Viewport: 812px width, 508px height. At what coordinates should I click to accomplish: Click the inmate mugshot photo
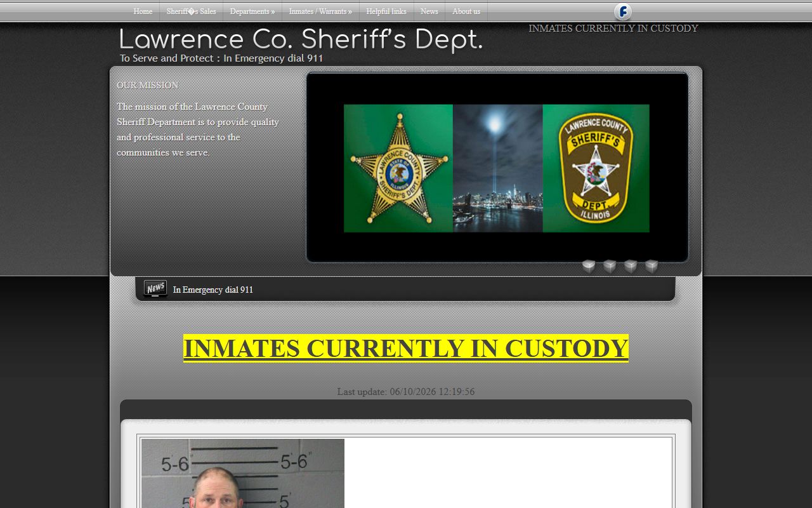pos(243,473)
